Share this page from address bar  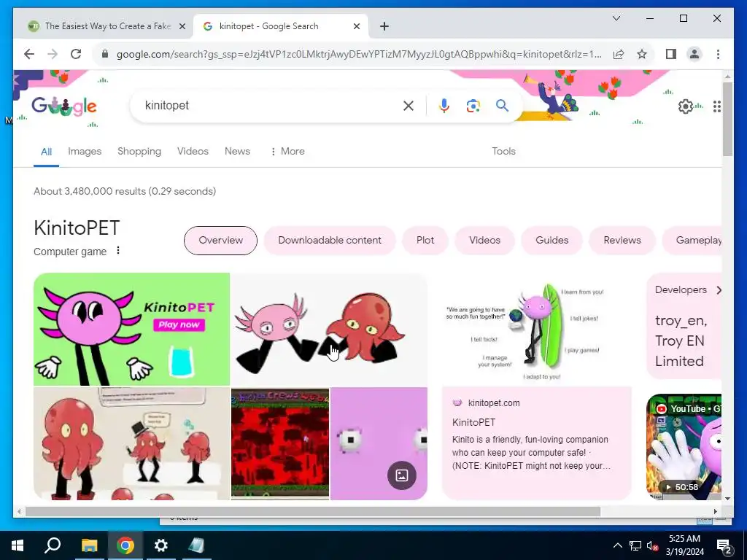pyautogui.click(x=619, y=54)
